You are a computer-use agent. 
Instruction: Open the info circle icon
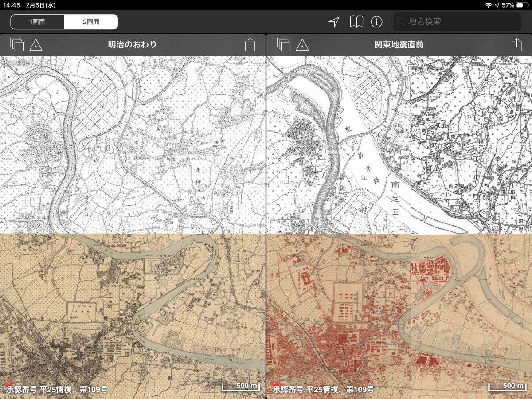376,22
